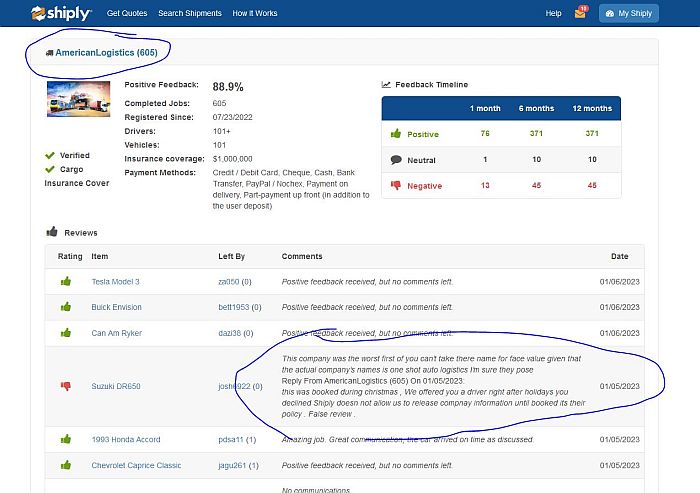
Task: Click the Date column header
Action: point(620,256)
